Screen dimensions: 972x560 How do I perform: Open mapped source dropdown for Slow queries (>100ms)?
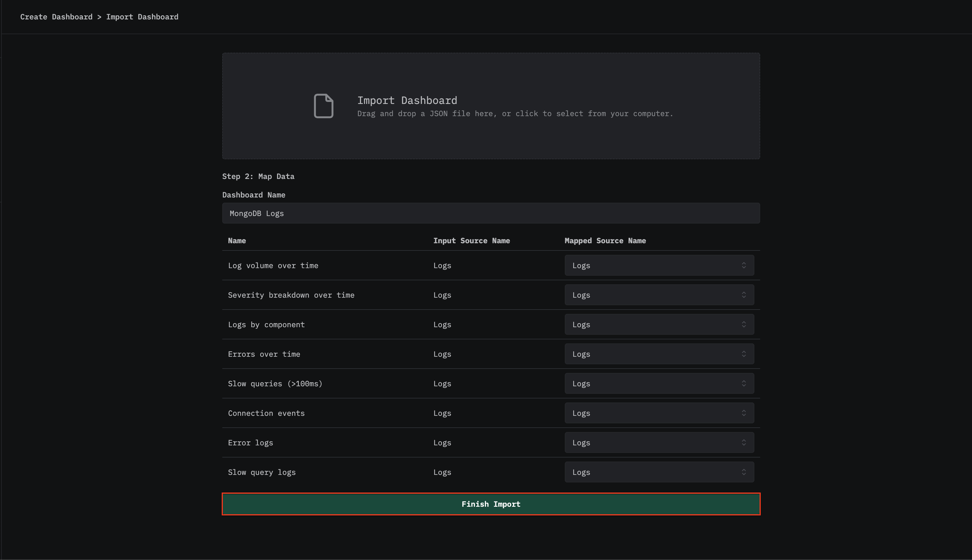pyautogui.click(x=659, y=383)
